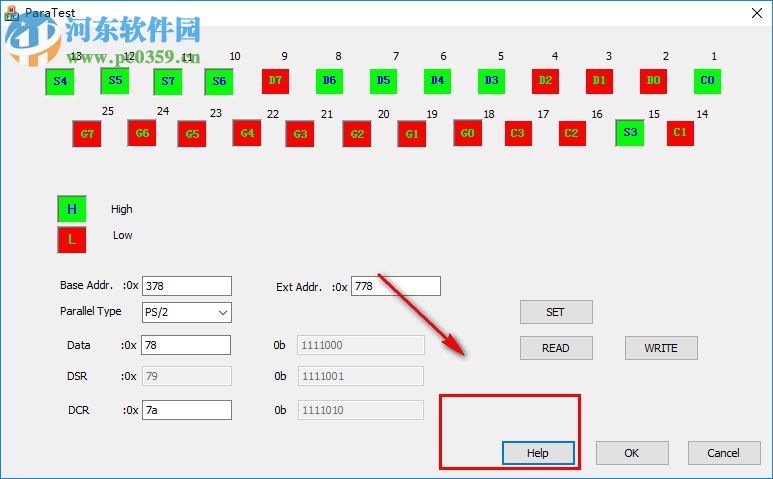Image resolution: width=773 pixels, height=479 pixels.
Task: Open the Parallel Type PS/2 dropdown
Action: coord(187,312)
